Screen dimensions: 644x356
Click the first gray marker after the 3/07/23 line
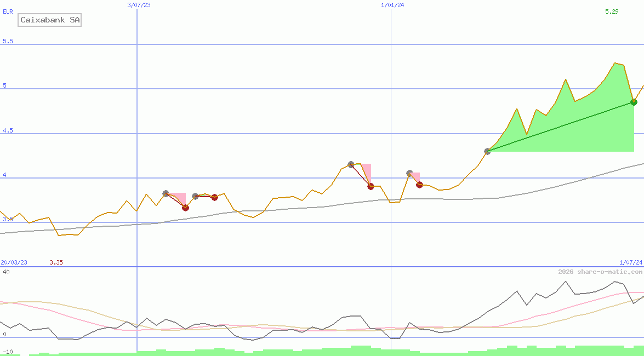[166, 193]
